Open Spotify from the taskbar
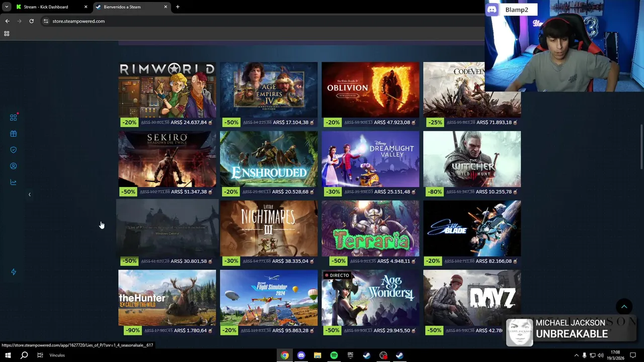This screenshot has height=362, width=644. pos(334,355)
